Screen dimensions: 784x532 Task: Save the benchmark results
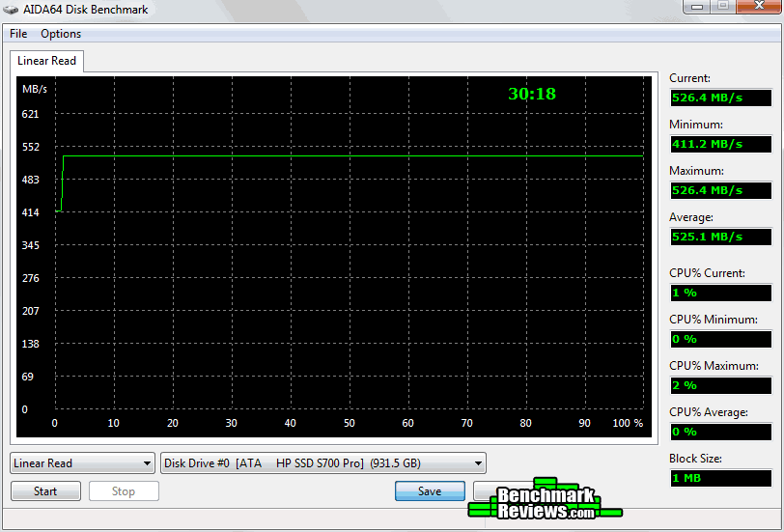pyautogui.click(x=430, y=491)
